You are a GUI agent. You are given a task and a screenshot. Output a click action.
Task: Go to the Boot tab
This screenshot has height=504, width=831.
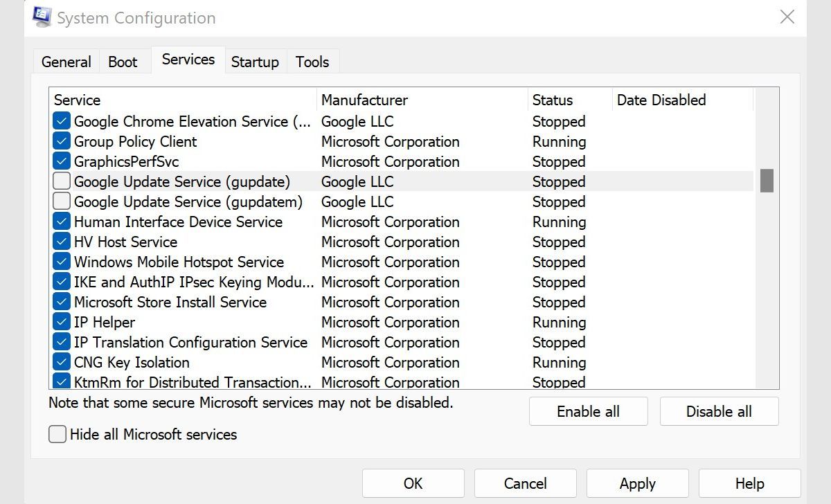[123, 62]
